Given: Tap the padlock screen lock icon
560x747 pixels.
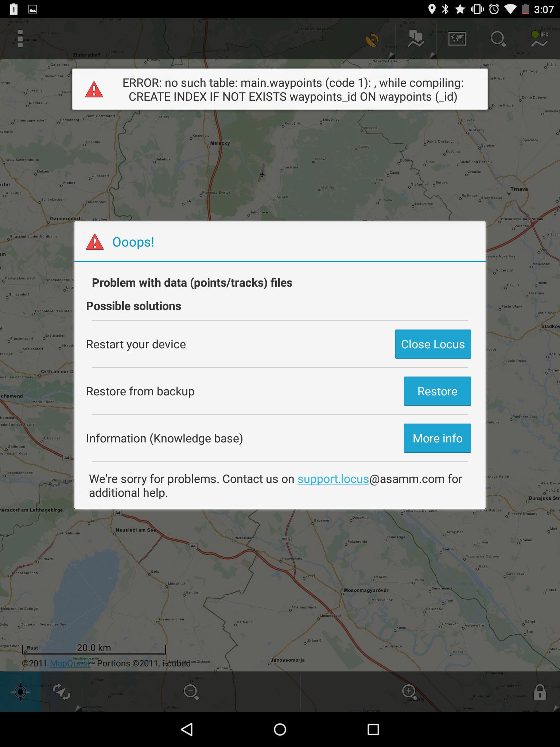Looking at the screenshot, I should pos(540,692).
